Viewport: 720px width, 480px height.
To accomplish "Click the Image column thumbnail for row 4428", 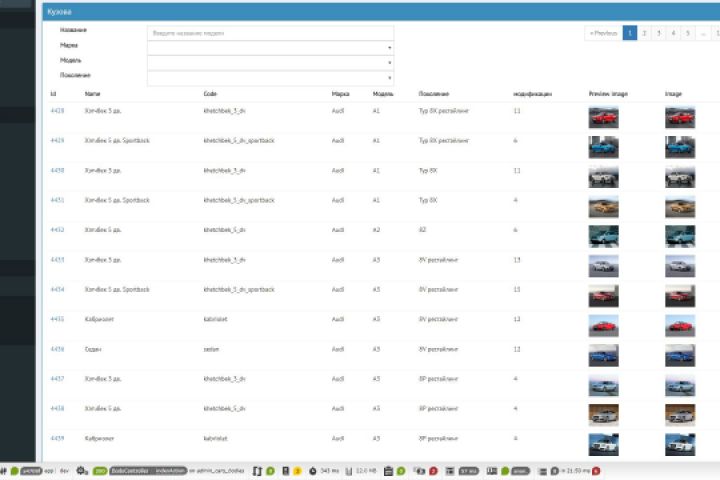I will click(680, 118).
